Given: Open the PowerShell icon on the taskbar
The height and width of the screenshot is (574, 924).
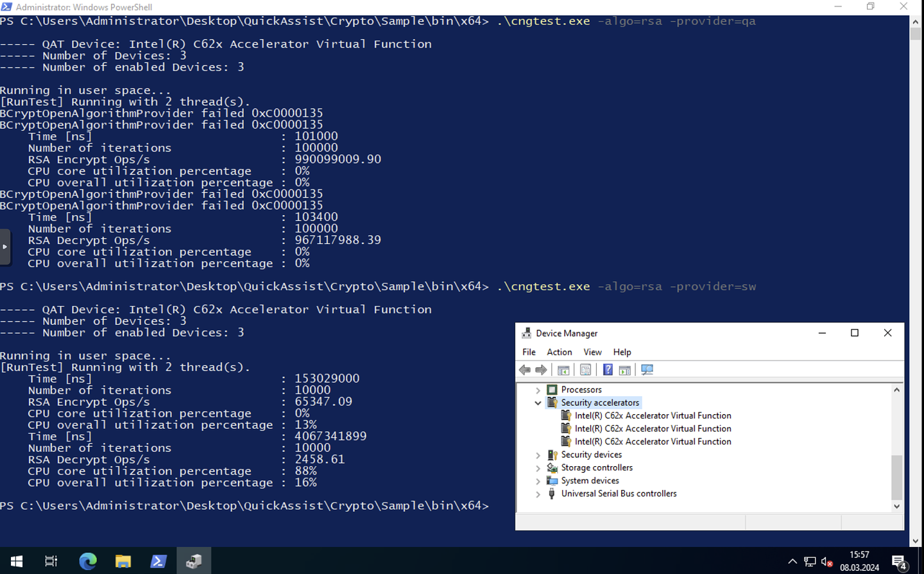Looking at the screenshot, I should (158, 561).
